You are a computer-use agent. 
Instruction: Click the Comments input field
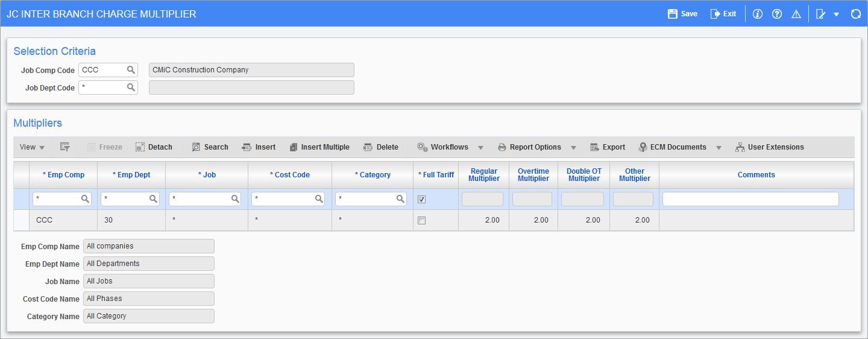pyautogui.click(x=750, y=199)
